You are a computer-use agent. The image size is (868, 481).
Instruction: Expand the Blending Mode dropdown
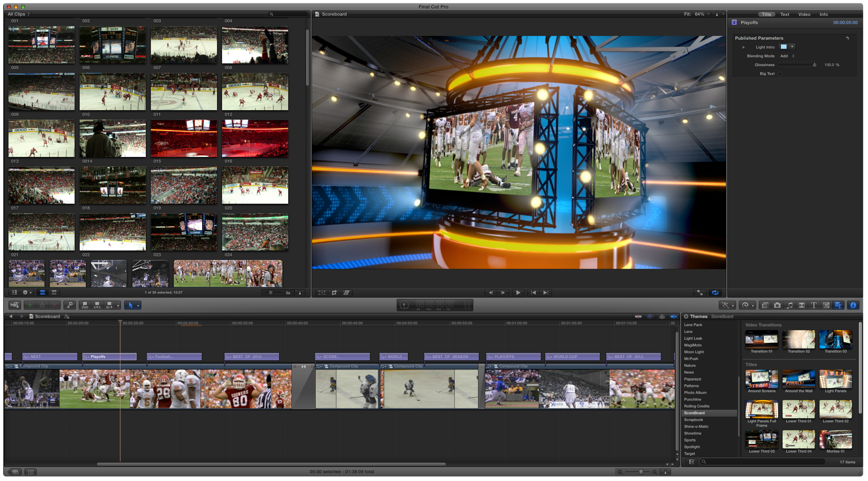click(789, 56)
